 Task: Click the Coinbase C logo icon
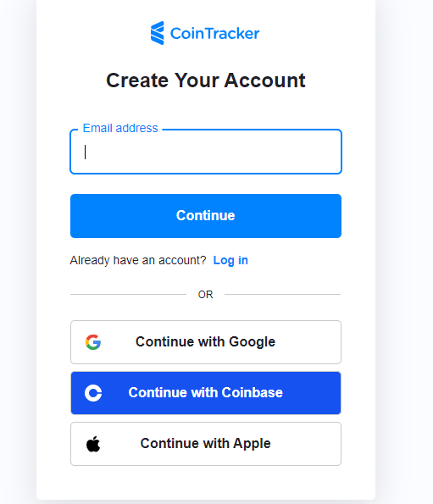point(93,393)
